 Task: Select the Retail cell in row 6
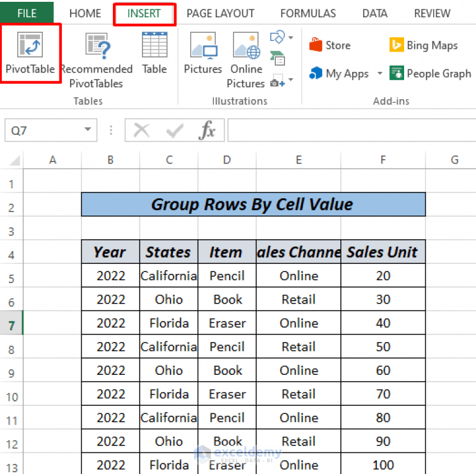click(x=299, y=299)
